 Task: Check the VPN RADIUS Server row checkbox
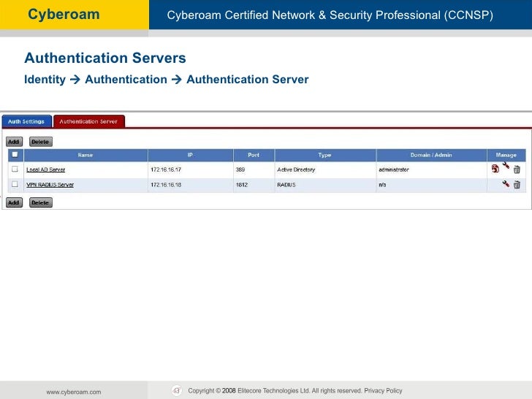tap(15, 184)
